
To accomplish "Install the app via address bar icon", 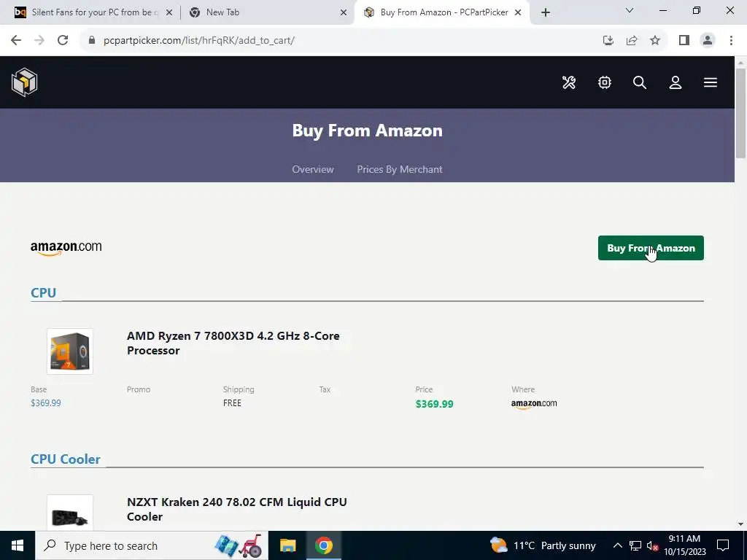I will point(608,40).
